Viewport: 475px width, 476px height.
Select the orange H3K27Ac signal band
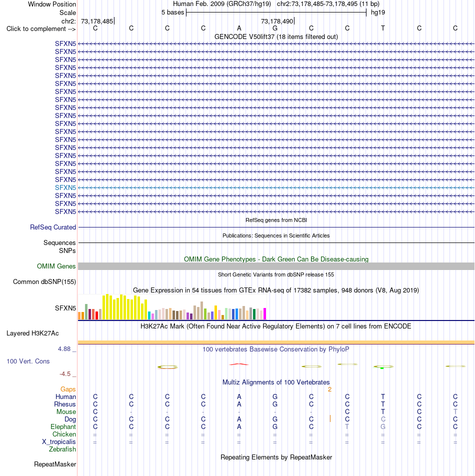pos(276,342)
